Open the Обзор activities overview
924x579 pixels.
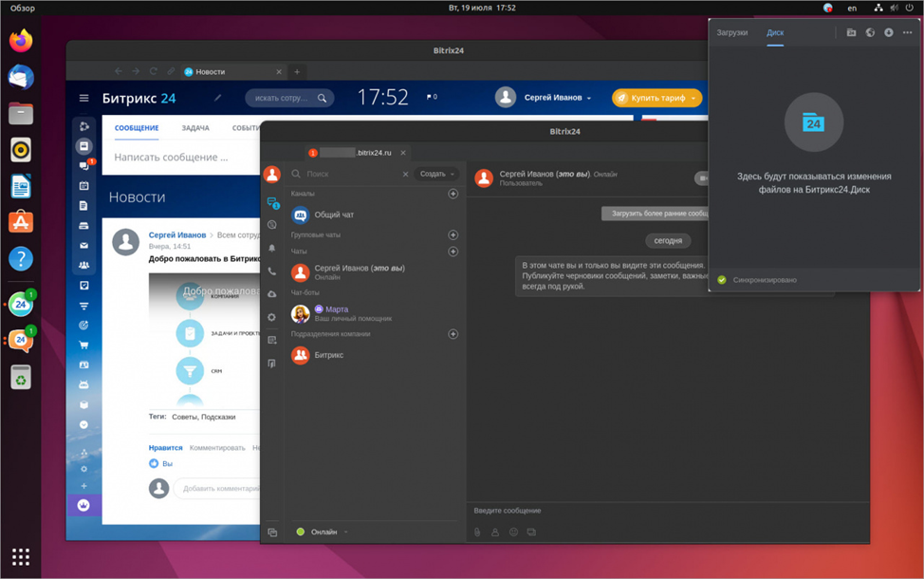(23, 8)
